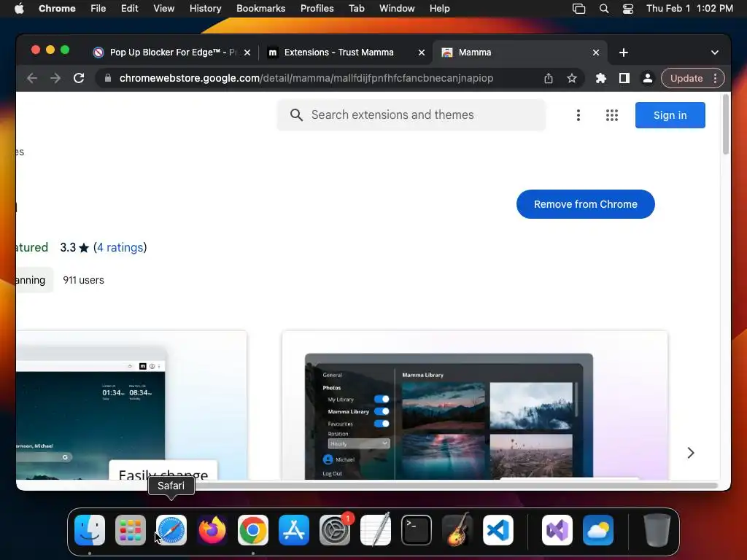Toggle the Mamma Library switch in preview

pos(382,411)
